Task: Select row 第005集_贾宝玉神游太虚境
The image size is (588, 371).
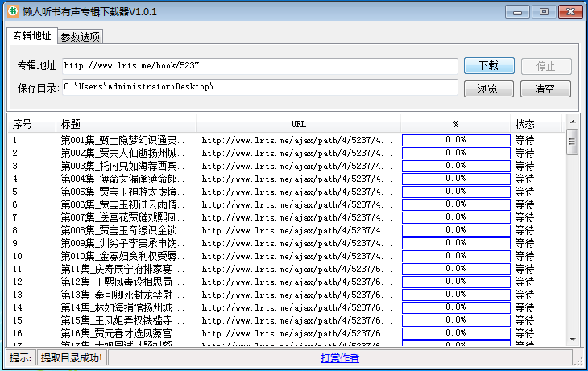Action: (125, 192)
